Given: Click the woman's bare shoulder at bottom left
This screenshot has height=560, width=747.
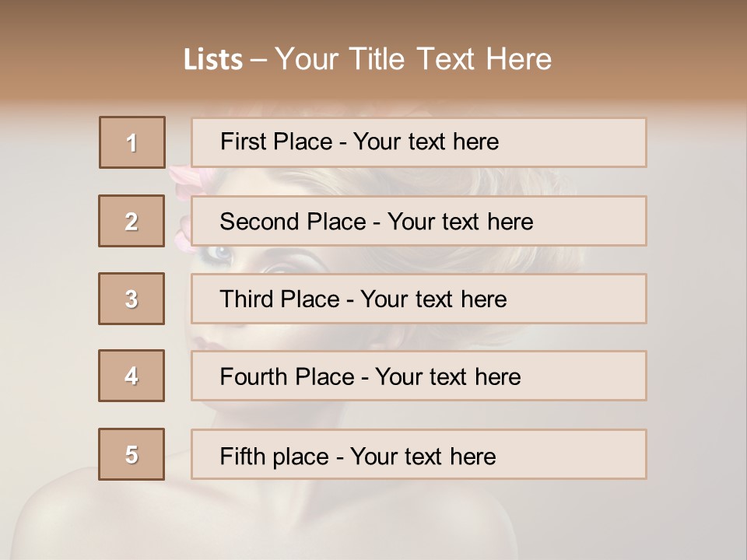Looking at the screenshot, I should click(x=62, y=513).
